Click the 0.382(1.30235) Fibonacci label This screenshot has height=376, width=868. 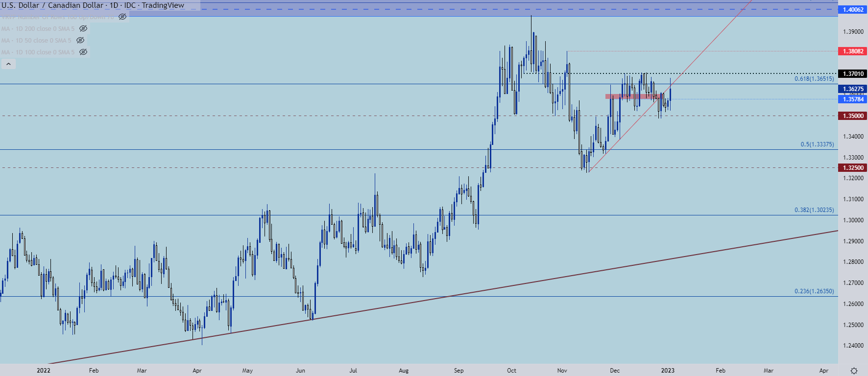point(814,210)
